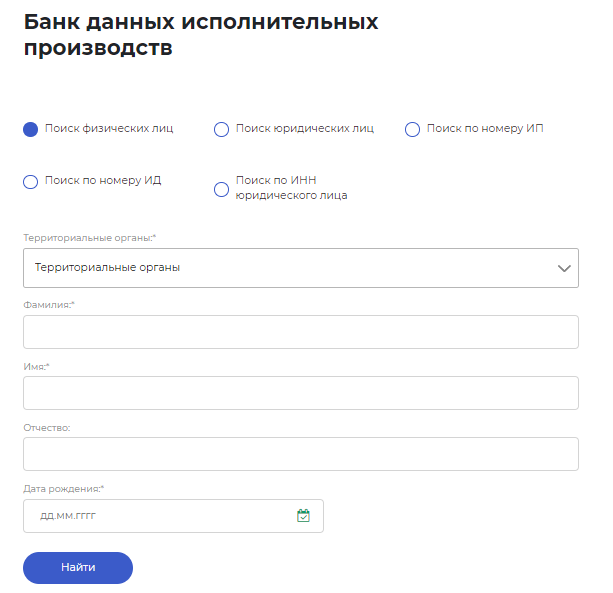
Task: Click the 'Фамилия:*' field label
Action: (49, 305)
